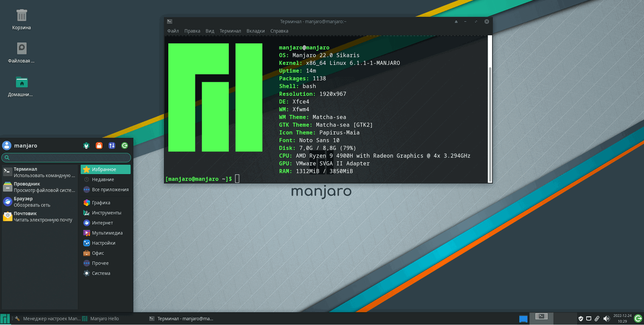This screenshot has width=644, height=325.
Task: Open the volume speaker tray icon
Action: click(606, 319)
